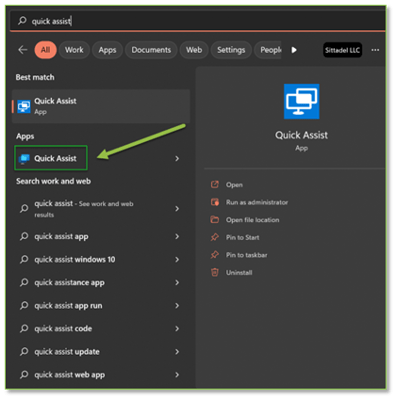Select 'quick assist - See work and web results'
The width and height of the screenshot is (396, 399).
(84, 209)
